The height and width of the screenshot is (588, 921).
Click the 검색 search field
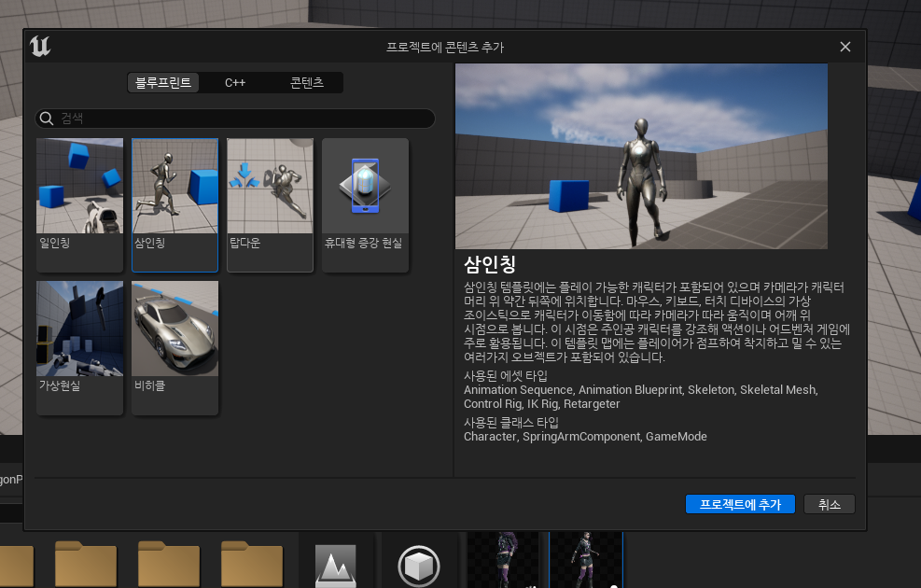tap(235, 119)
